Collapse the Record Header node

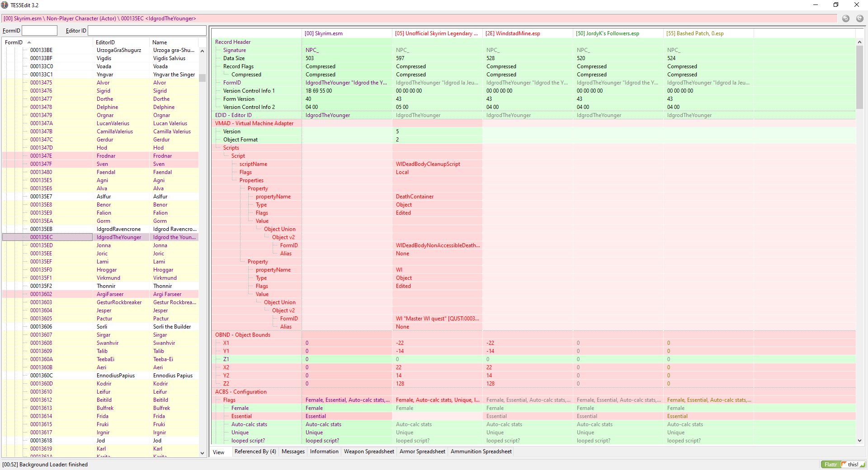click(233, 42)
